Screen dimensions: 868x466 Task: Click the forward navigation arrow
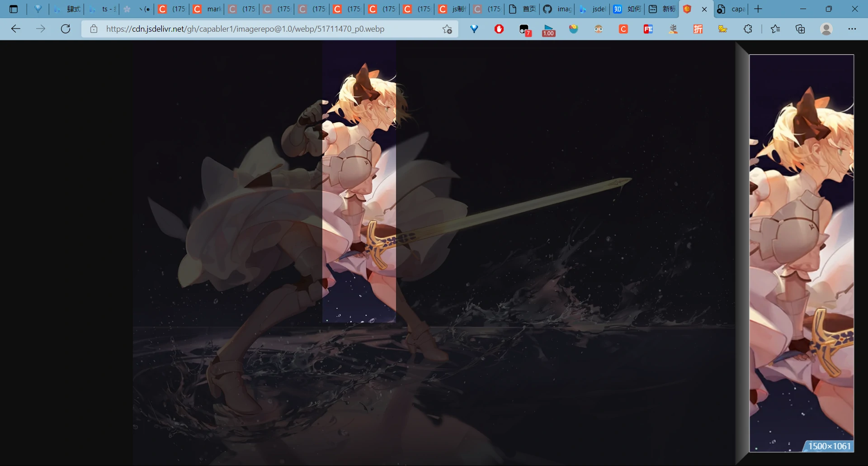click(41, 29)
